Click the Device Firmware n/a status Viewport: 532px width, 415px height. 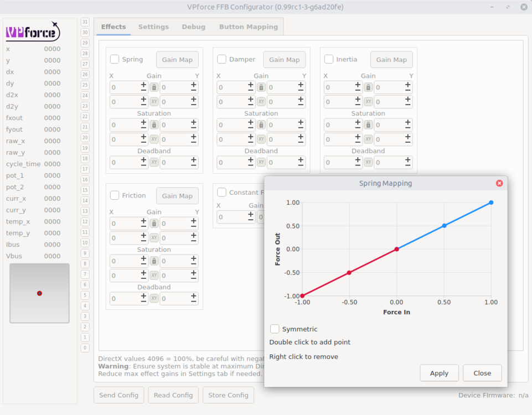coord(493,395)
